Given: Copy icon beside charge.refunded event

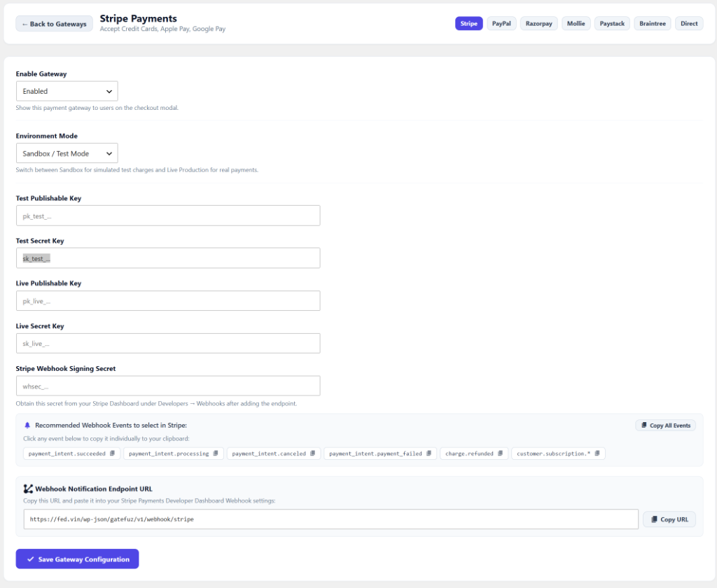Looking at the screenshot, I should (500, 454).
